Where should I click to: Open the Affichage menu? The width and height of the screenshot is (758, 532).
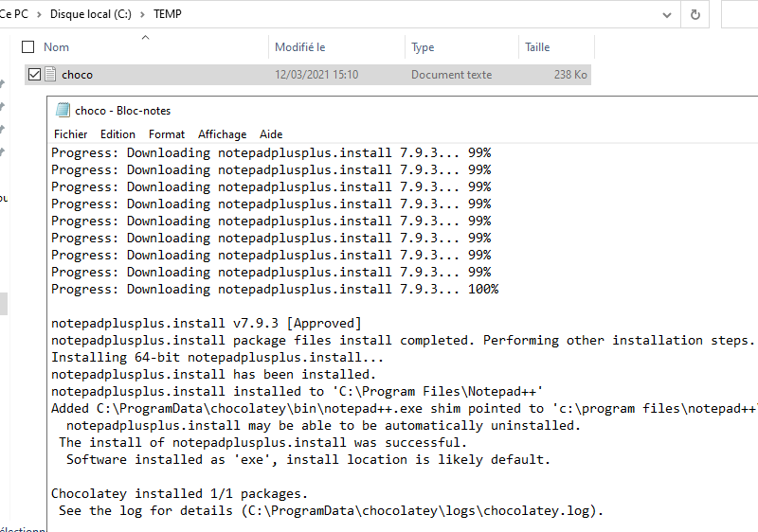tap(222, 134)
